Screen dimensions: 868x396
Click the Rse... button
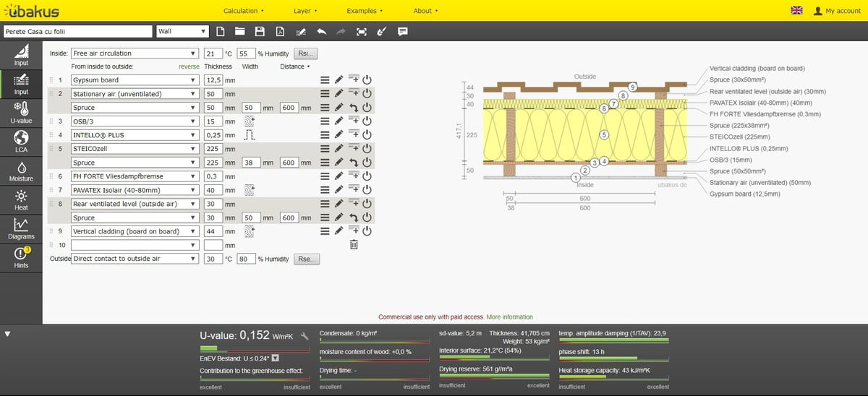click(307, 259)
